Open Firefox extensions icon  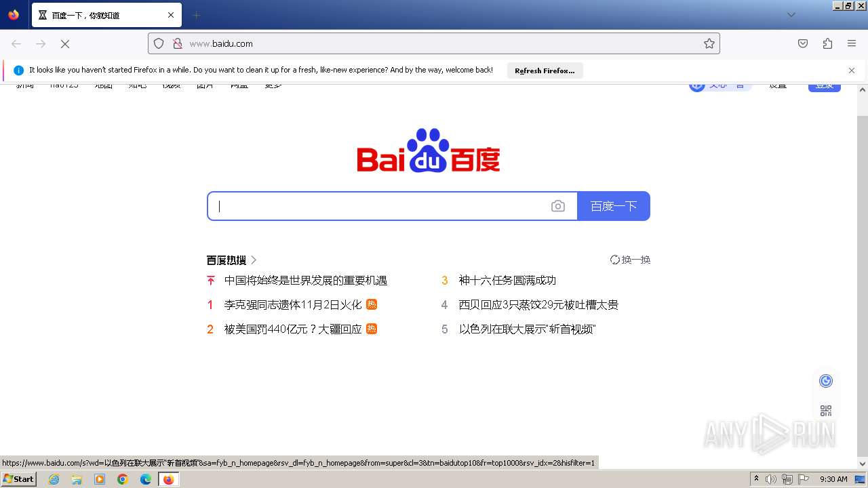[x=827, y=43]
